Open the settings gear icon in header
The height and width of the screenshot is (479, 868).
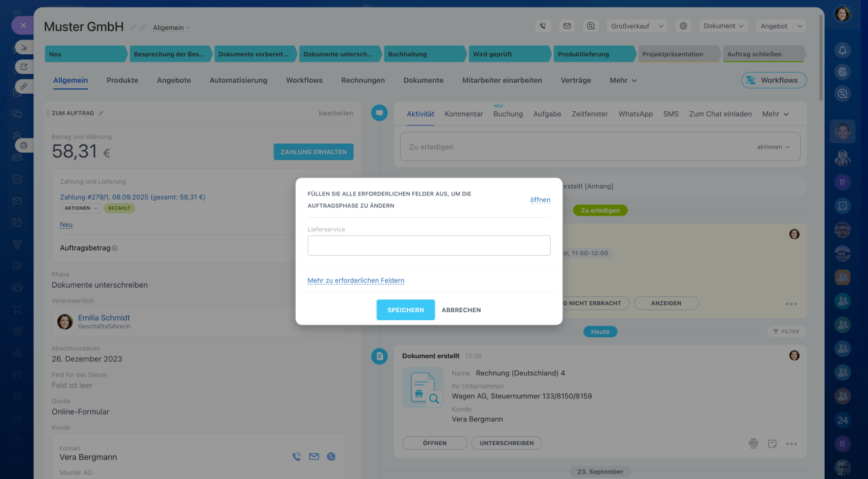tap(684, 26)
